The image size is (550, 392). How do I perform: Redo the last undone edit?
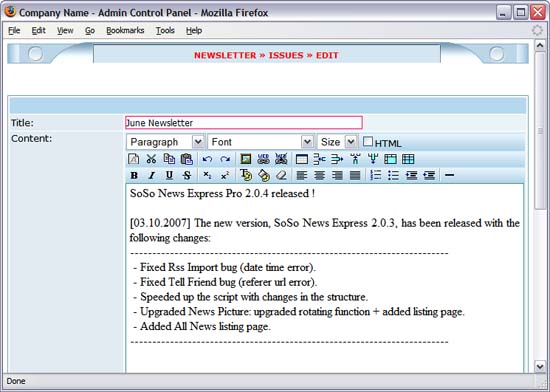(x=225, y=159)
